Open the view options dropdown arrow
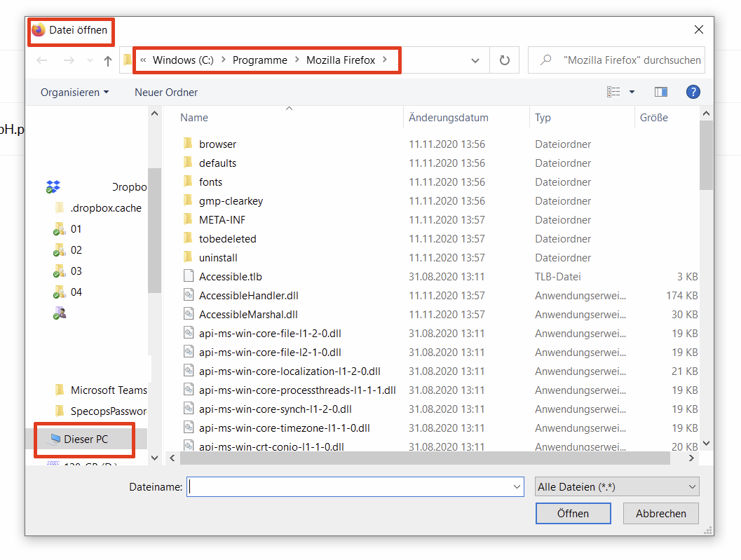Image resolution: width=741 pixels, height=560 pixels. [632, 92]
